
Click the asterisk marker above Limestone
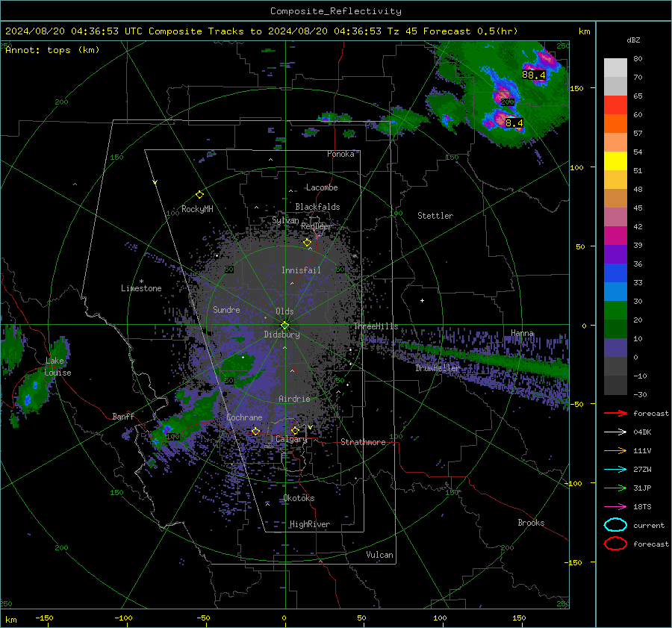141,282
